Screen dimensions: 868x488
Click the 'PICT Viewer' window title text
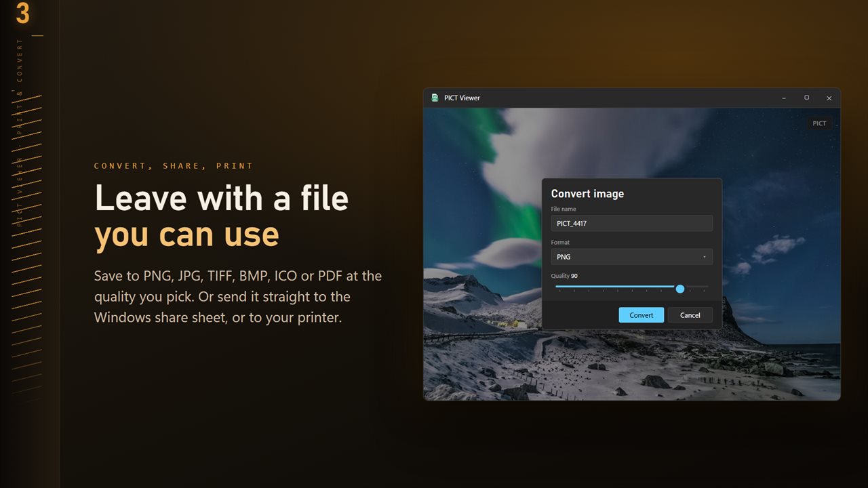pos(462,98)
